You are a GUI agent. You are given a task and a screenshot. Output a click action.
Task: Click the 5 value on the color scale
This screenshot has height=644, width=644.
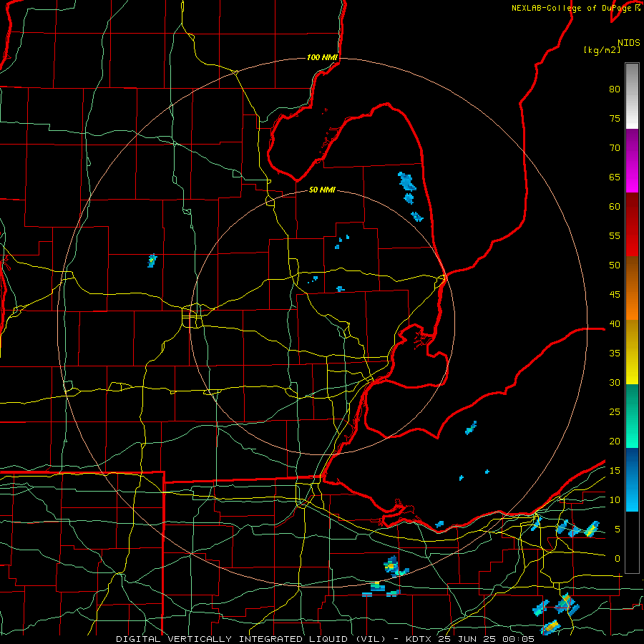click(x=618, y=530)
